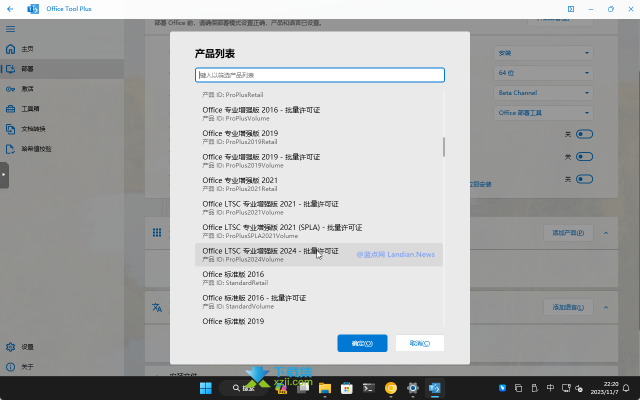Click the language translate icon
This screenshot has height=400, width=640.
pyautogui.click(x=157, y=307)
